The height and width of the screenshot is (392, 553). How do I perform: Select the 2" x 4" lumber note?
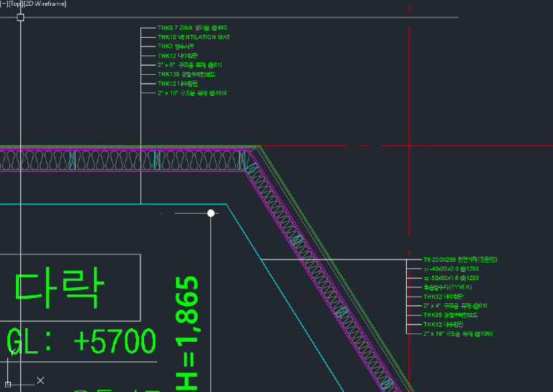point(455,305)
